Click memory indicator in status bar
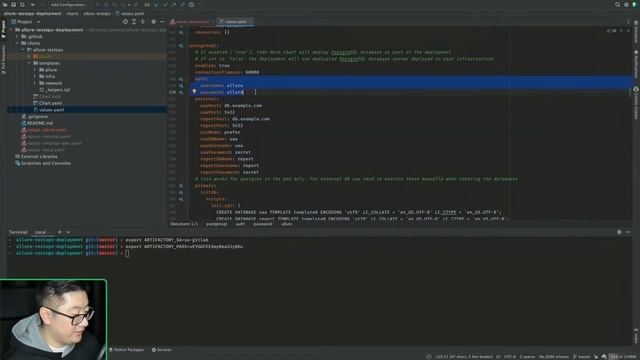 [623, 357]
